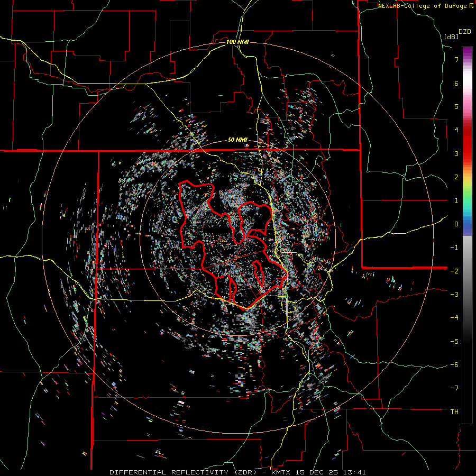Click the 1 dB scale value
This screenshot has width=476, height=476.
[456, 200]
